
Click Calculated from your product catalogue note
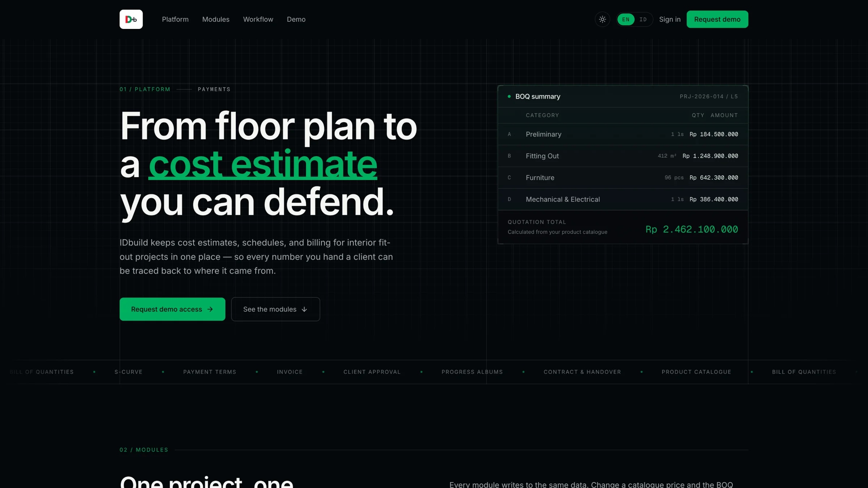[x=557, y=232]
